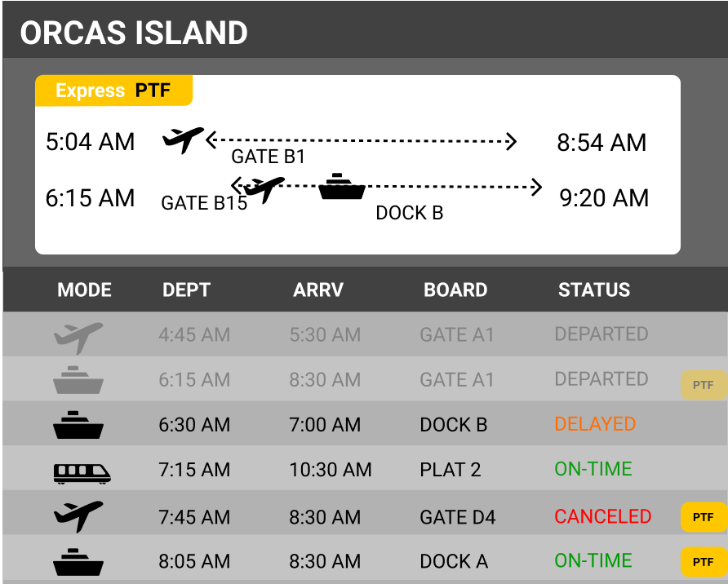Click the ferry icon on DOCK B route
Image resolution: width=728 pixels, height=584 pixels.
pos(342,187)
